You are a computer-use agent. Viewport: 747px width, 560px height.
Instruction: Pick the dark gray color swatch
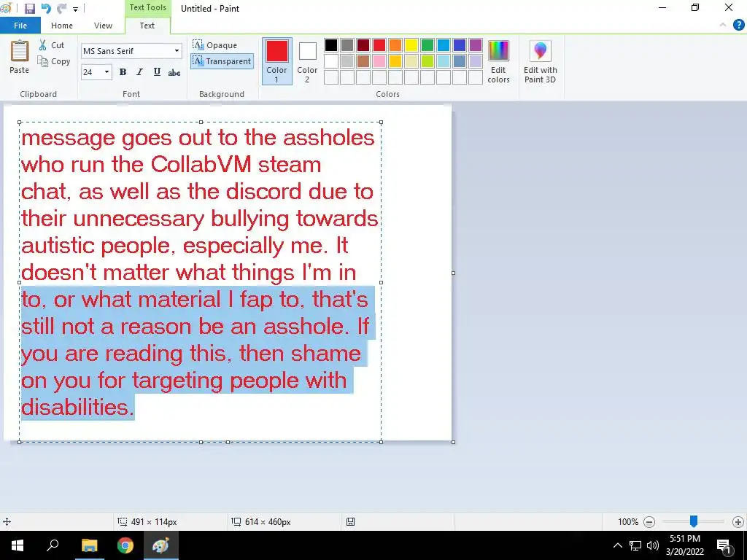[x=347, y=45]
